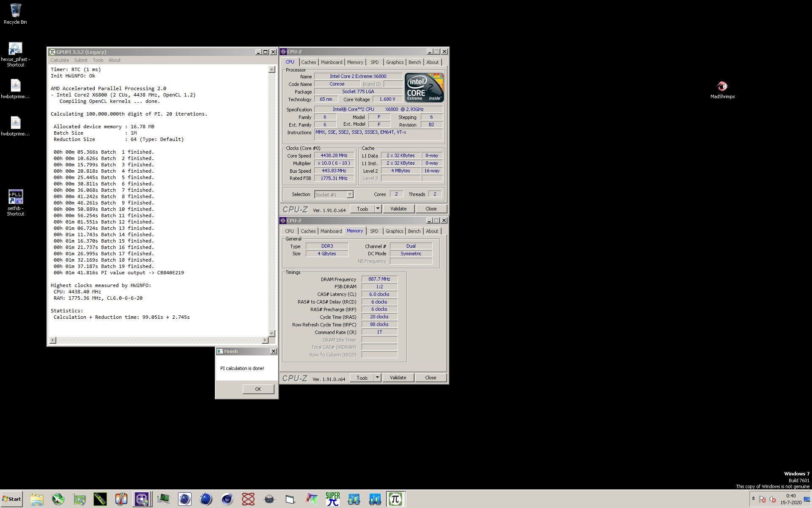Click the Tools button in lower CPU-Z
The height and width of the screenshot is (508, 812).
tap(362, 378)
